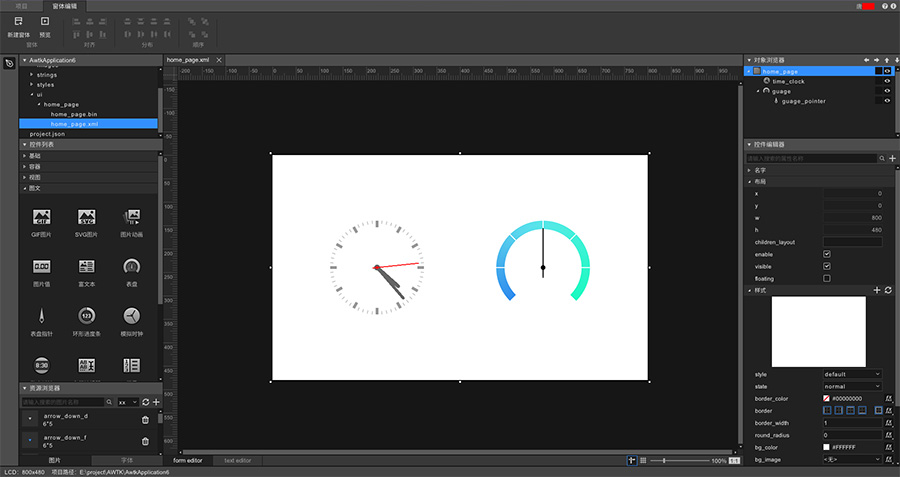
Task: Select project.json in the project tree
Action: [47, 133]
